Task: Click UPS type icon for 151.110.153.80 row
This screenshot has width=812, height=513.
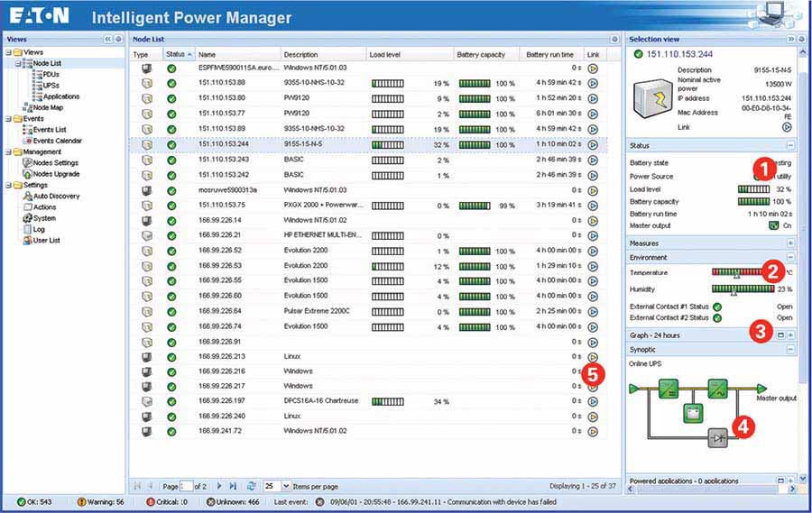Action: pos(147,98)
